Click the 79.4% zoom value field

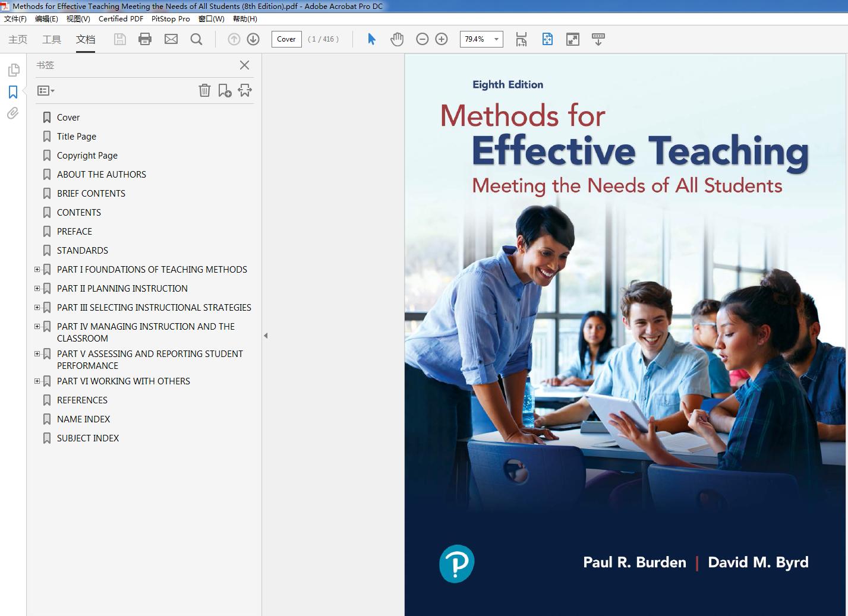point(475,39)
